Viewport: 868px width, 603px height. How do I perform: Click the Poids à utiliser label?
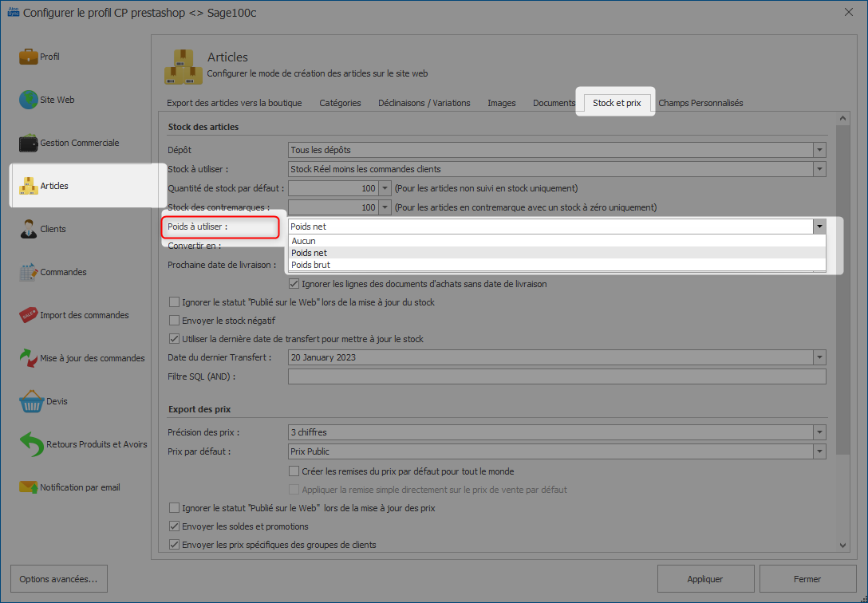(198, 227)
